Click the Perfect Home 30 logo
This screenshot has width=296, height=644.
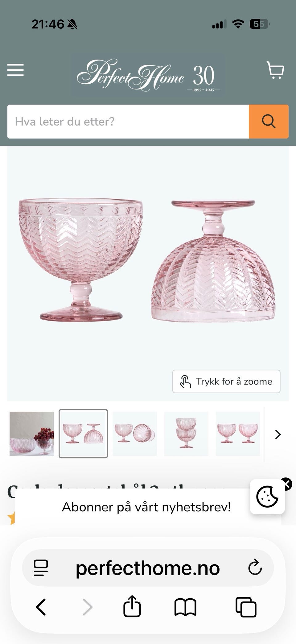pos(148,76)
